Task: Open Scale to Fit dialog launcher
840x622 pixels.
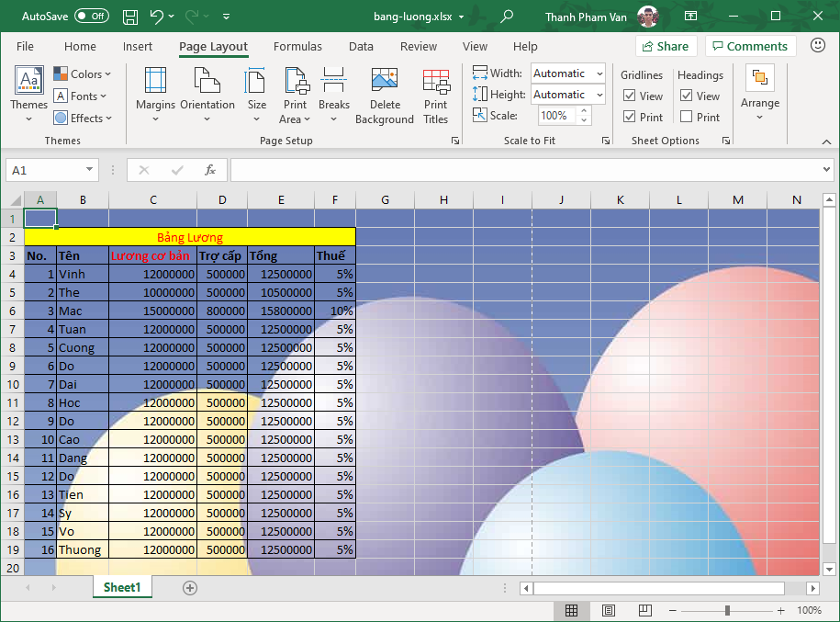Action: coord(606,141)
